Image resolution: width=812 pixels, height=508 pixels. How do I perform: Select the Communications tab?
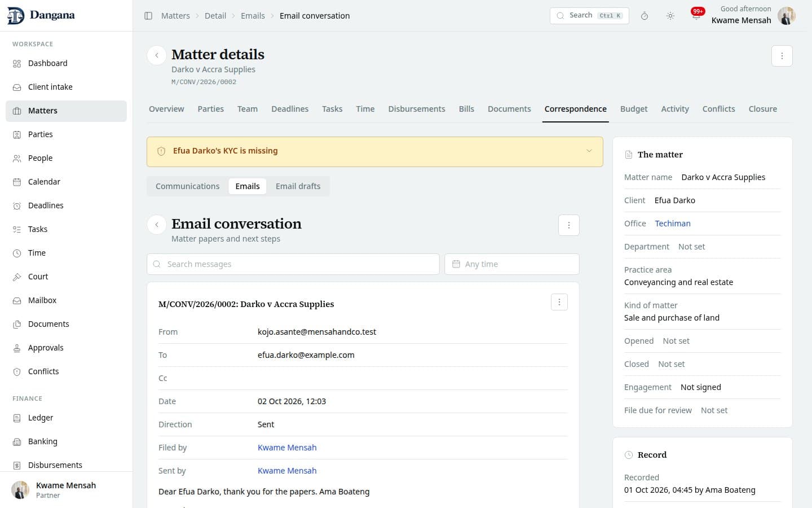pos(187,186)
